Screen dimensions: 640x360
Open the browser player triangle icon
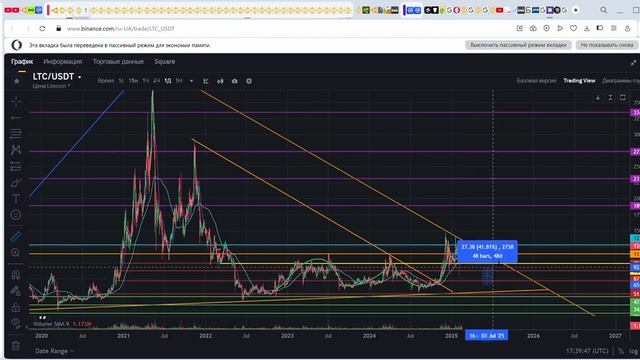click(560, 28)
